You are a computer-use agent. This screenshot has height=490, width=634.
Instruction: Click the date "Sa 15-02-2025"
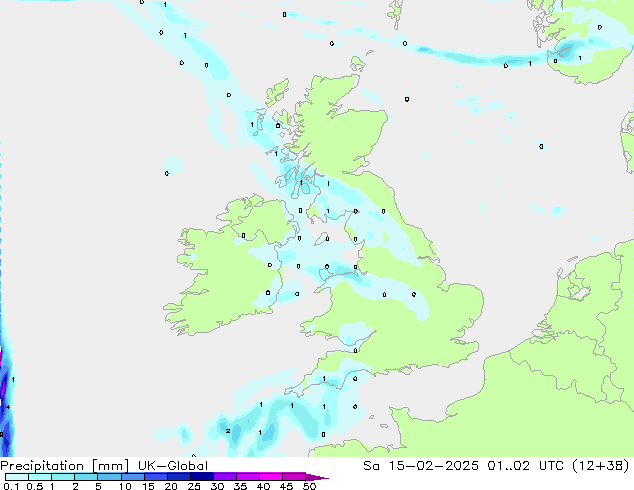point(421,466)
